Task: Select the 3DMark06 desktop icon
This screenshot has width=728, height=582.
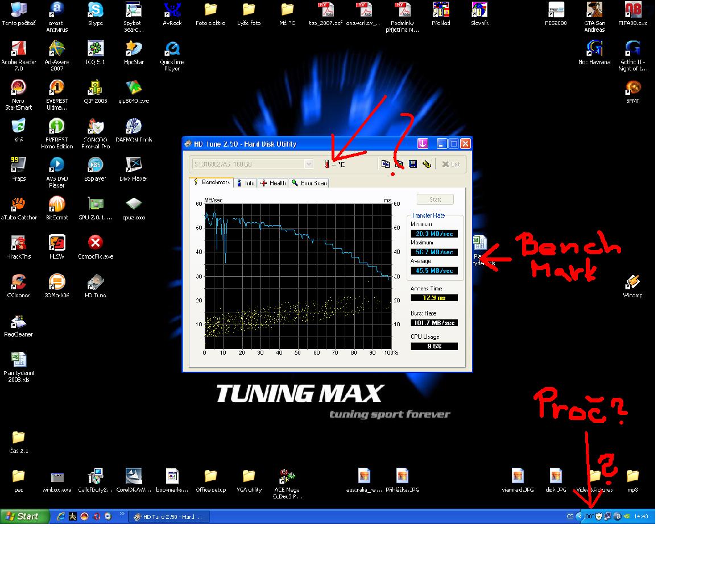Action: click(x=57, y=286)
